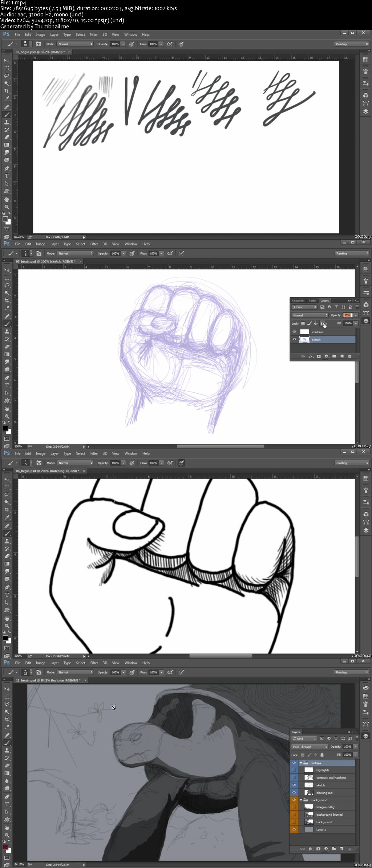Collapse the background group in the 11_begin.psd Layers panel
The width and height of the screenshot is (372, 868).
[301, 800]
